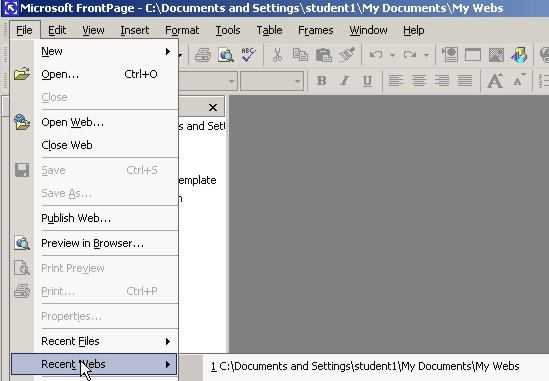Screen dimensions: 549x381
Task: Click Preview in Browser toolbar icon
Action: (x=226, y=55)
